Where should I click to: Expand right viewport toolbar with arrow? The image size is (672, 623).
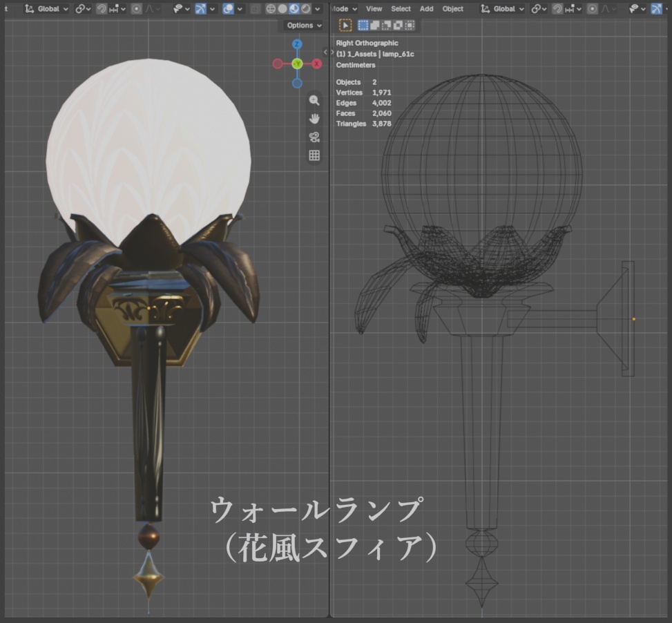pyautogui.click(x=332, y=52)
